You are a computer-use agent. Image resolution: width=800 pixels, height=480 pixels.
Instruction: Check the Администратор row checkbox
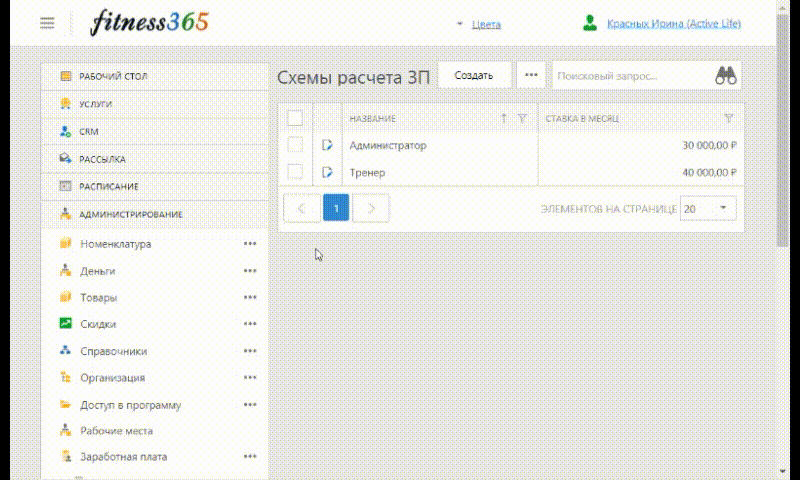[x=294, y=145]
